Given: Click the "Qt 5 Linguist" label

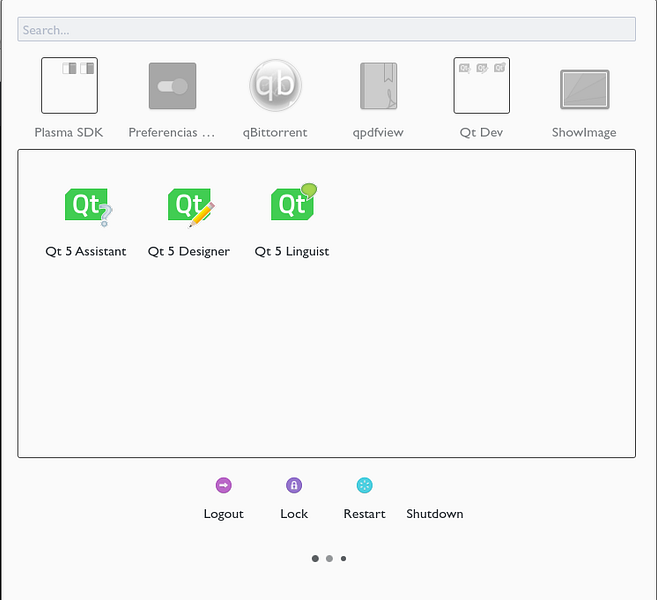Looking at the screenshot, I should (x=292, y=252).
